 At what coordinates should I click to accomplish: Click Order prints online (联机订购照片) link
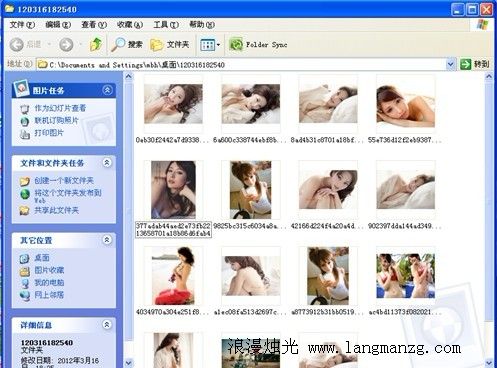[x=56, y=121]
